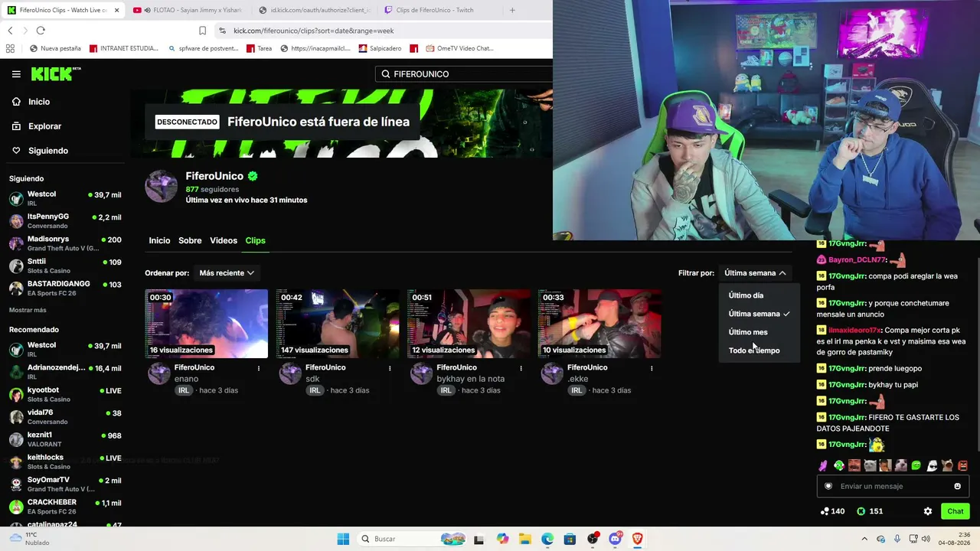Screen dimensions: 980x551
Task: Open the 00:33 '.ekke' clip thumbnail
Action: [599, 324]
